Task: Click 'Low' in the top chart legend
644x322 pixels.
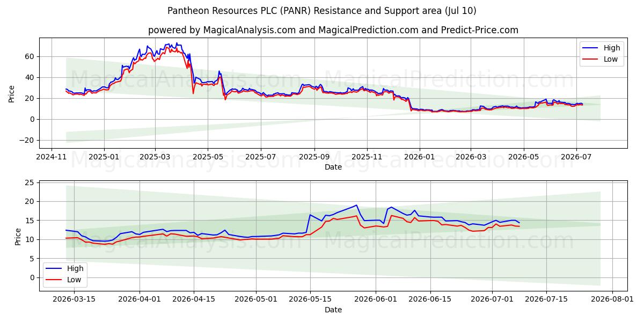Action: point(611,60)
